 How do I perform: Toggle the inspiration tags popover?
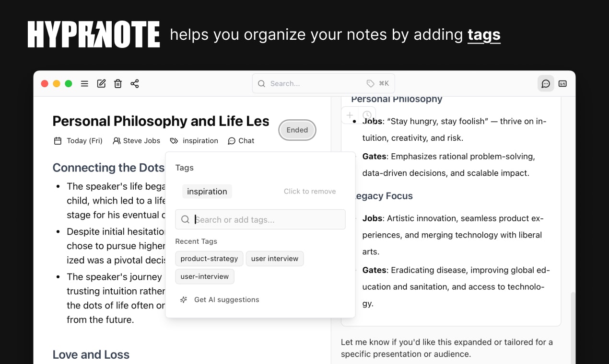[194, 141]
